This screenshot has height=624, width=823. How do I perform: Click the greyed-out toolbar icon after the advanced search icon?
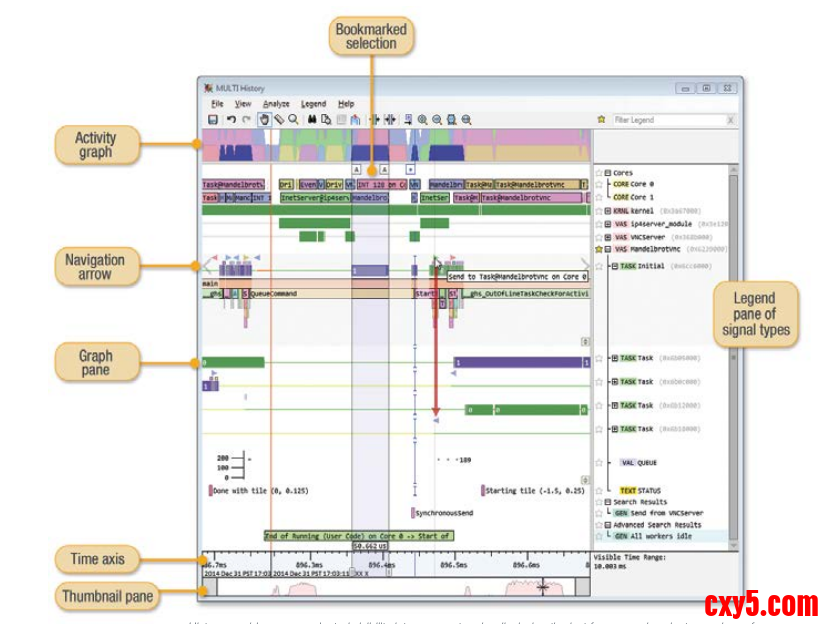pyautogui.click(x=341, y=120)
